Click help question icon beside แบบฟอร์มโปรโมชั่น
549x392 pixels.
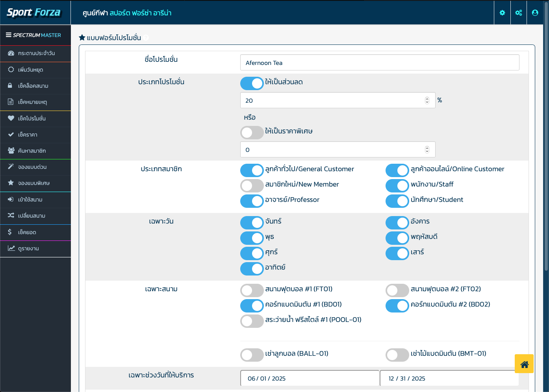pyautogui.click(x=146, y=38)
